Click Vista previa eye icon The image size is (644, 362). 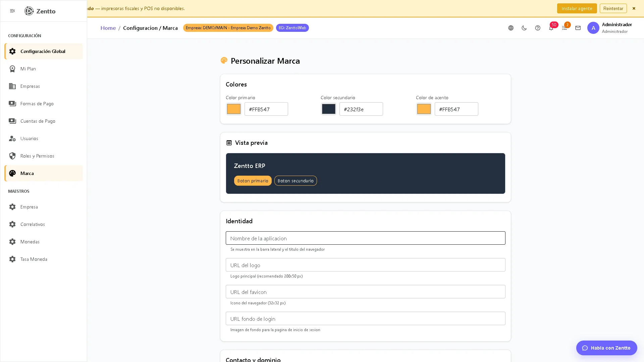229,143
